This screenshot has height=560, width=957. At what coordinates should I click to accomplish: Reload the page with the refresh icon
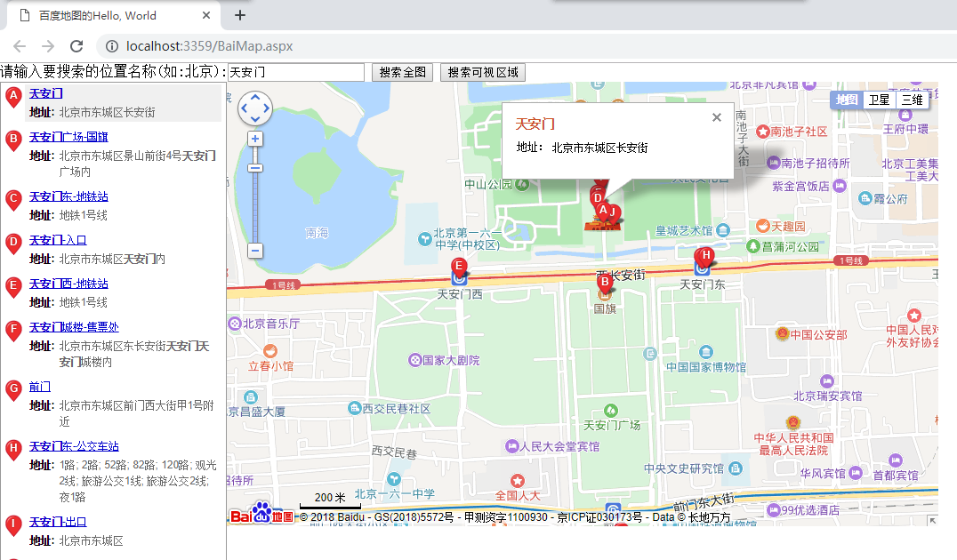pyautogui.click(x=76, y=46)
